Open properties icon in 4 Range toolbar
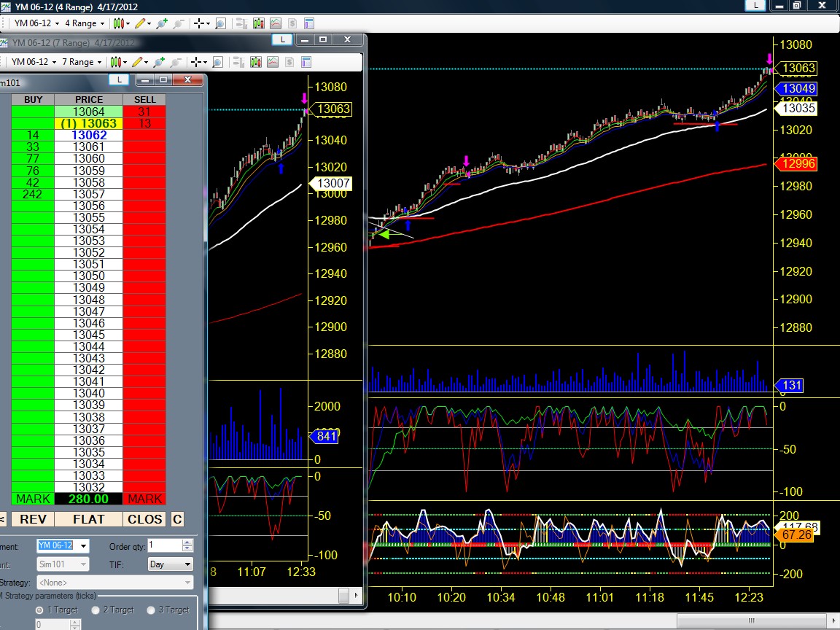The height and width of the screenshot is (630, 840). (309, 23)
